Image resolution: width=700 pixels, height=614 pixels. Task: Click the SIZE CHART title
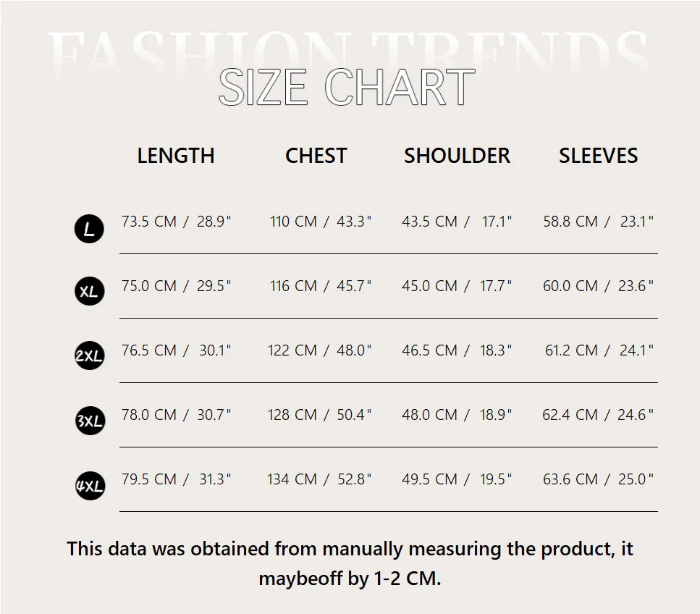click(x=346, y=88)
